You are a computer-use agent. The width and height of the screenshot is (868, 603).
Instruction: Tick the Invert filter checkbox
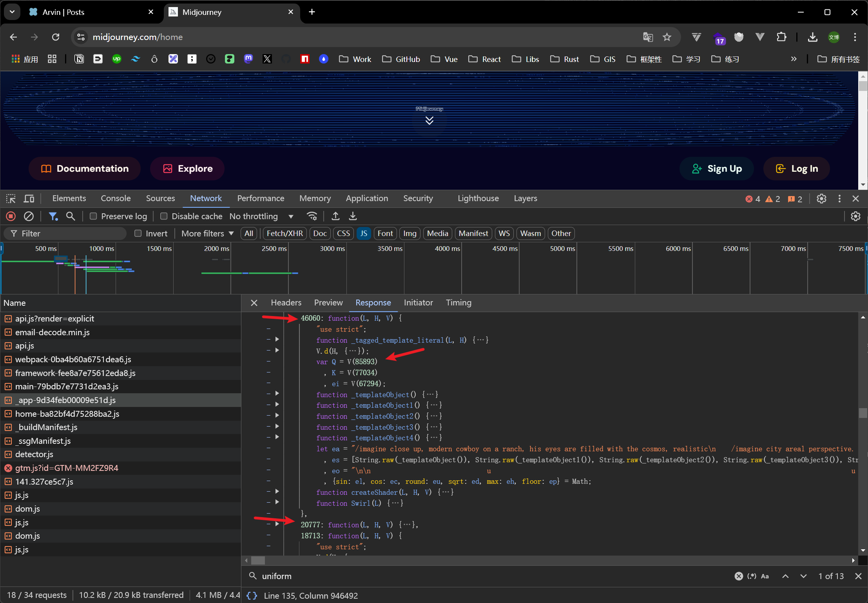(x=138, y=233)
